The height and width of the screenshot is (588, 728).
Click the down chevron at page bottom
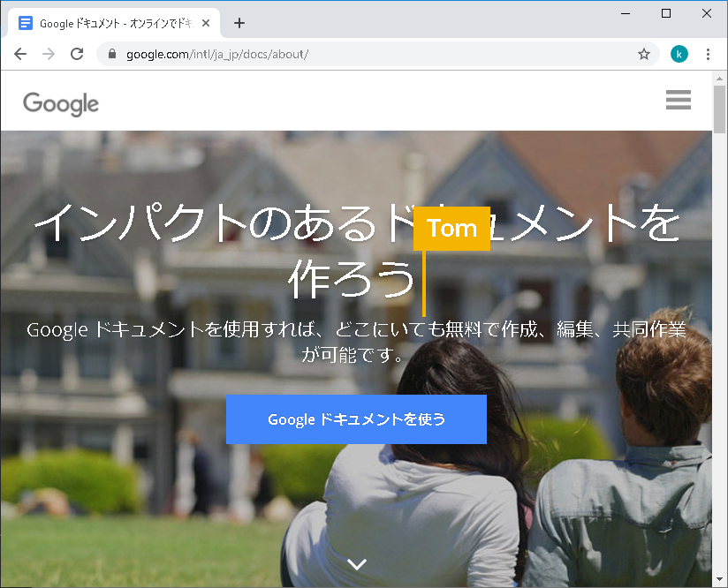pos(357,564)
